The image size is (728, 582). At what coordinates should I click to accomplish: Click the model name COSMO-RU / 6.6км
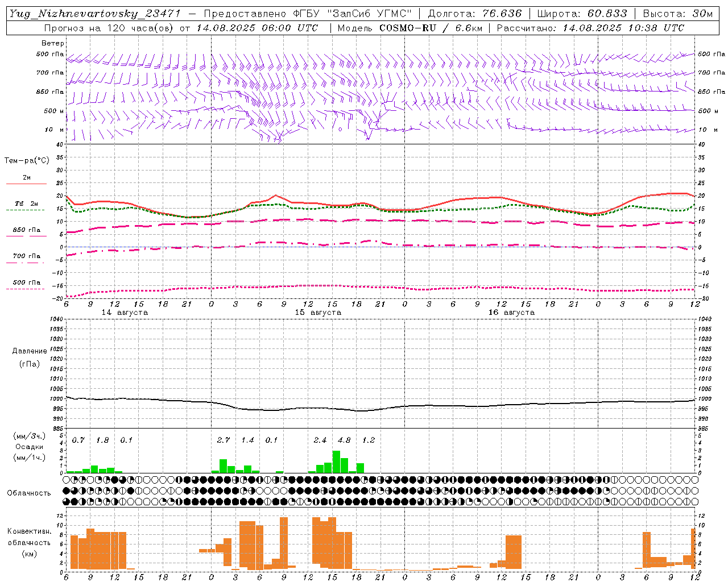click(x=431, y=28)
